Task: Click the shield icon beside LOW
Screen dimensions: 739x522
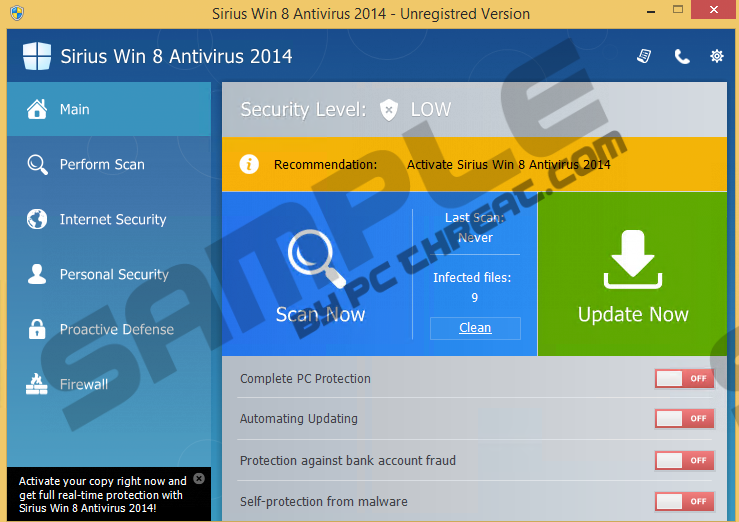Action: pos(389,110)
